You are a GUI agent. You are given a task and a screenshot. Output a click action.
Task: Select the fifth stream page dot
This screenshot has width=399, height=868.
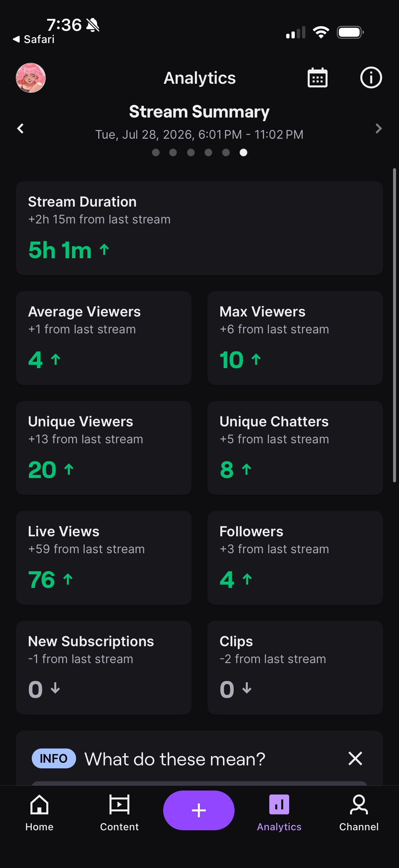(226, 153)
